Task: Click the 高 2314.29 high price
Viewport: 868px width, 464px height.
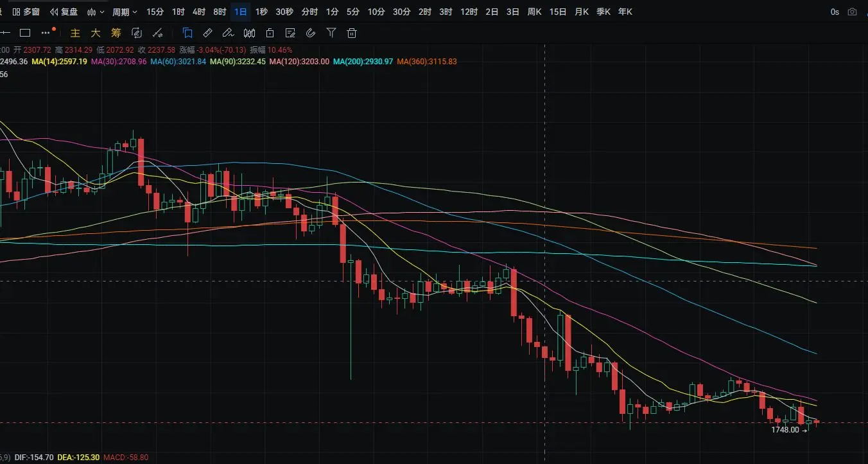Action: tap(74, 50)
